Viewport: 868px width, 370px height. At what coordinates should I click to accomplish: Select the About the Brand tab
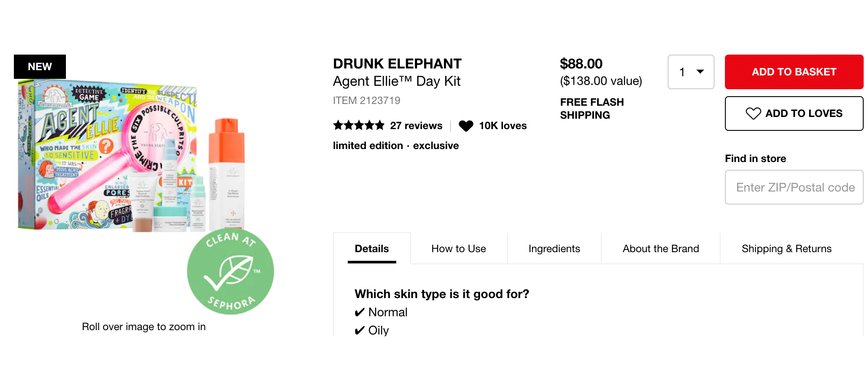tap(661, 249)
